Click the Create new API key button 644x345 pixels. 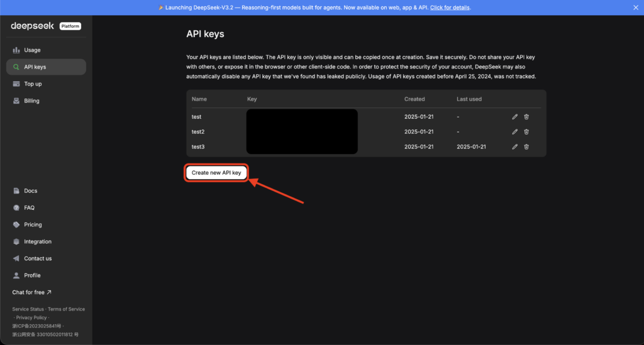tap(216, 173)
